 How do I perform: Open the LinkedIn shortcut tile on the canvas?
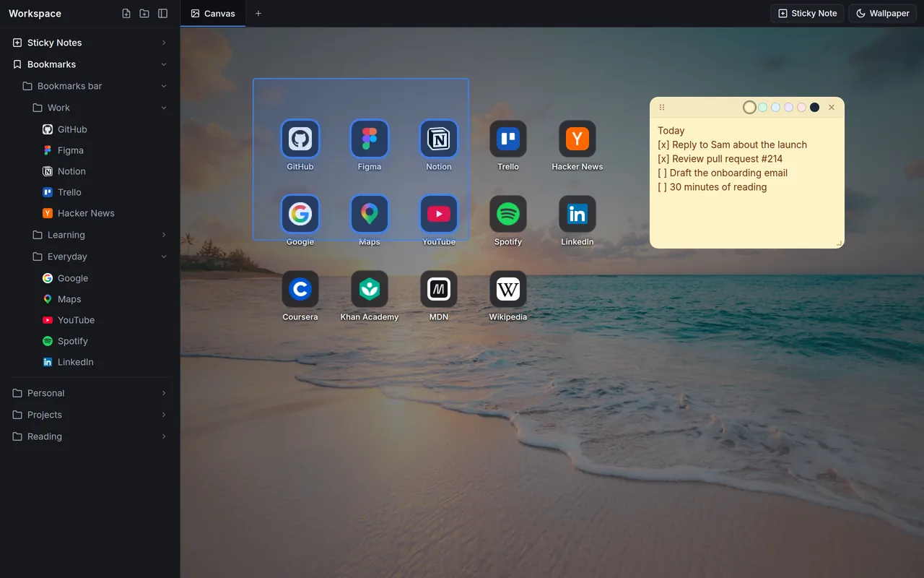click(577, 214)
